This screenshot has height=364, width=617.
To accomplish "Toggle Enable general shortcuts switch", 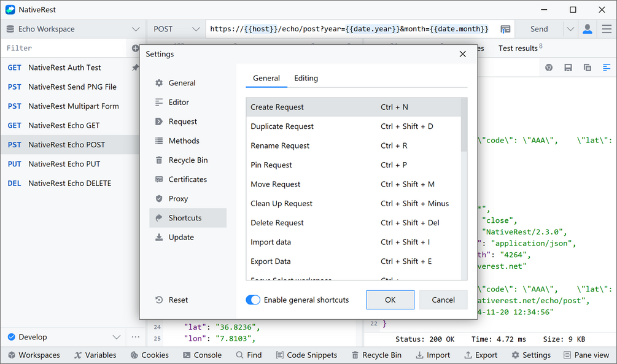I will (x=253, y=300).
